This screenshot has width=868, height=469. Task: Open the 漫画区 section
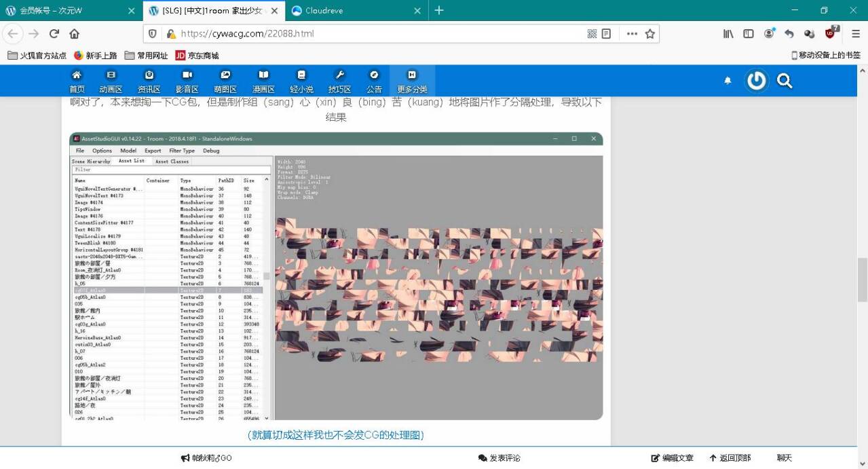[x=263, y=81]
